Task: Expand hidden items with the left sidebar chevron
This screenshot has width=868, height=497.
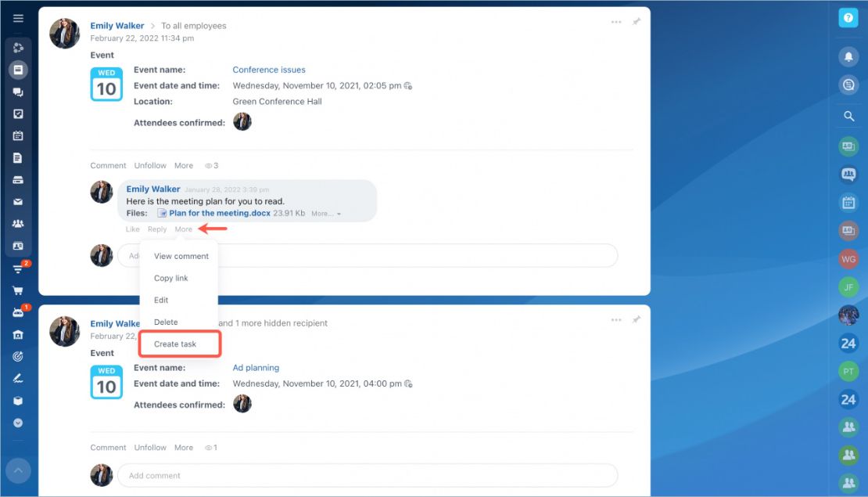Action: [x=18, y=423]
